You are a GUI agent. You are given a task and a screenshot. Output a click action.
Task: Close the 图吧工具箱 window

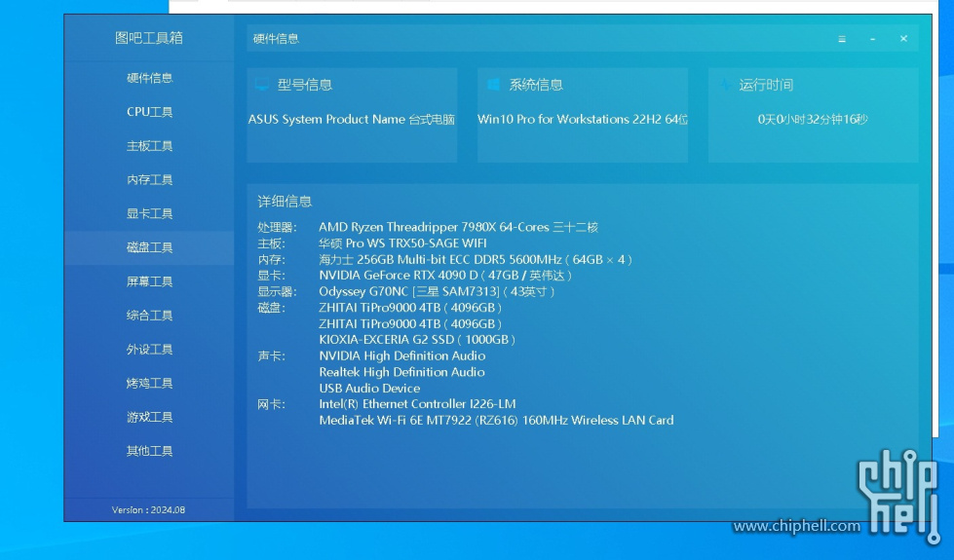903,38
